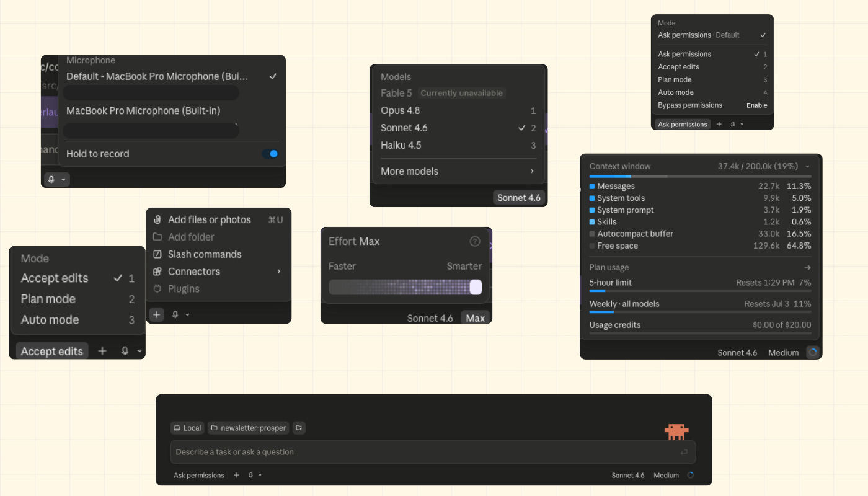
Task: Expand the Connectors submenu
Action: [218, 272]
